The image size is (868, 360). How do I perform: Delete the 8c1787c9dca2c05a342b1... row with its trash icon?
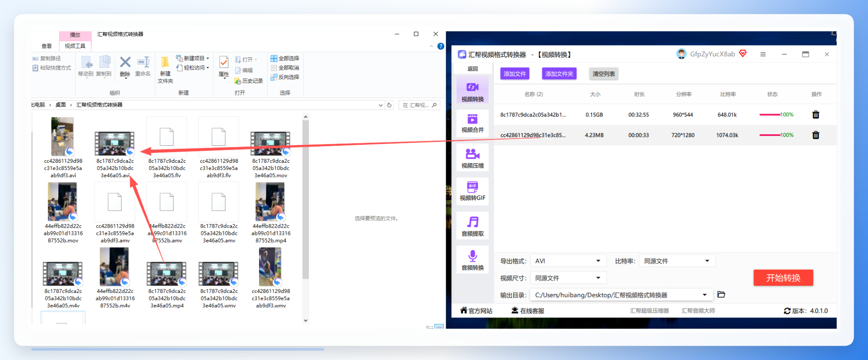(816, 114)
